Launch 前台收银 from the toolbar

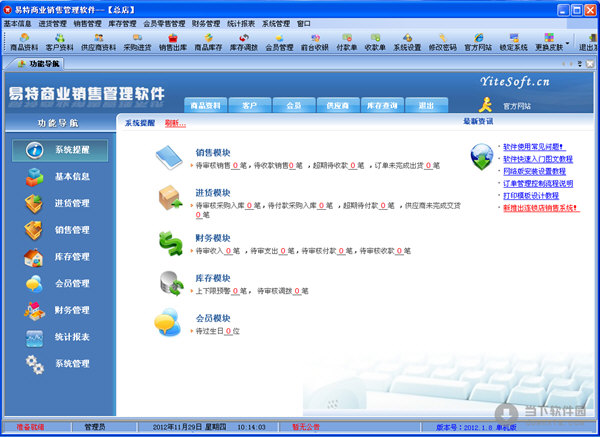315,42
